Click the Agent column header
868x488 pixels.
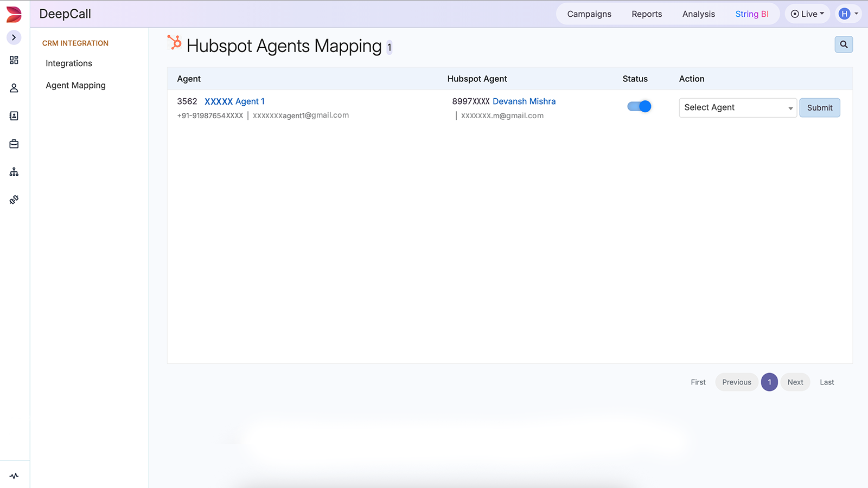tap(189, 79)
